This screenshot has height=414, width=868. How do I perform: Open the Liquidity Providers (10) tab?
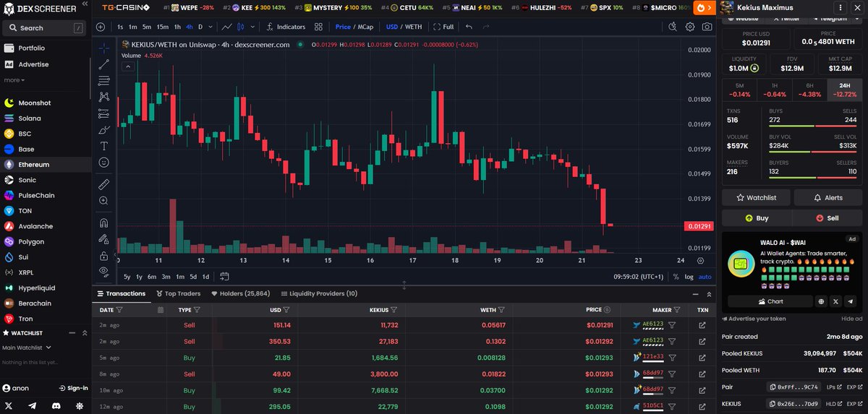point(318,293)
